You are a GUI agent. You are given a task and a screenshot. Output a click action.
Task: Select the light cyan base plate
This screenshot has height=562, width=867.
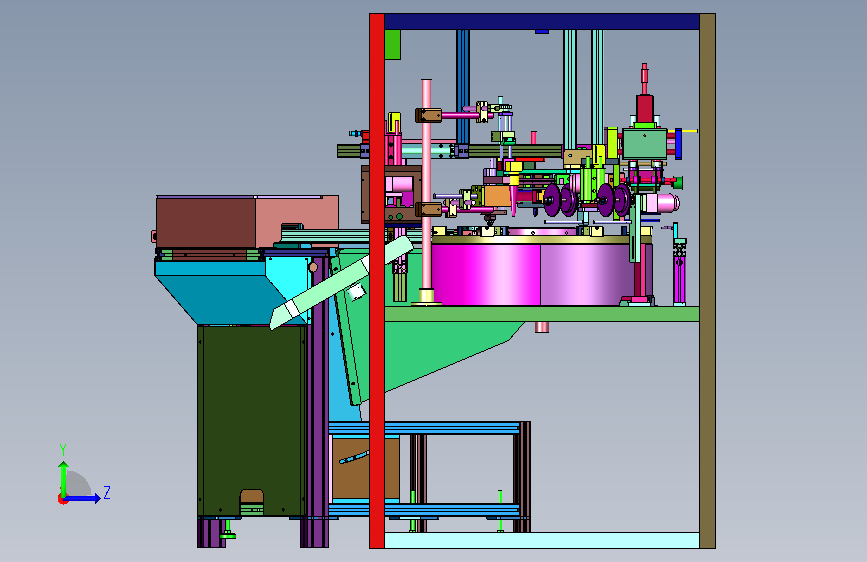(541, 540)
